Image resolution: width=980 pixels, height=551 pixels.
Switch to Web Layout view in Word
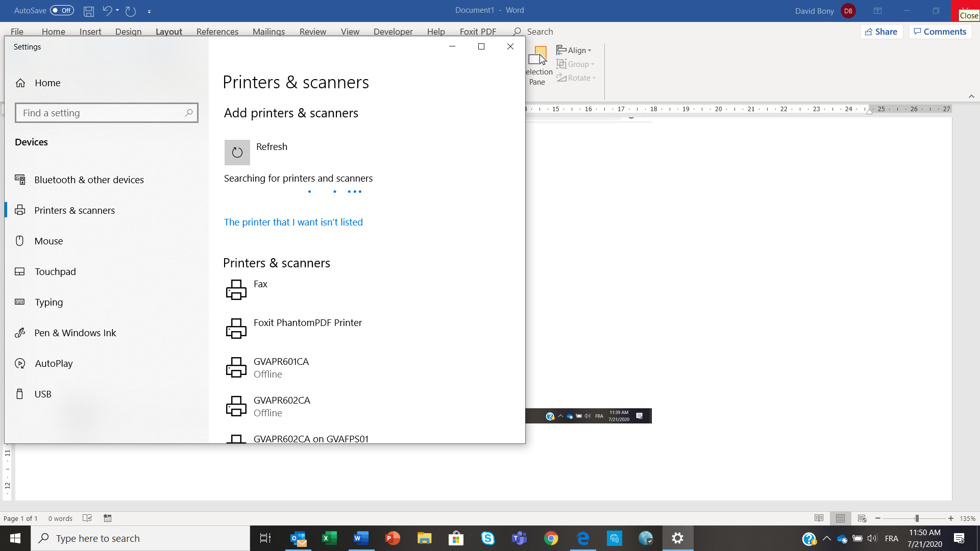862,518
